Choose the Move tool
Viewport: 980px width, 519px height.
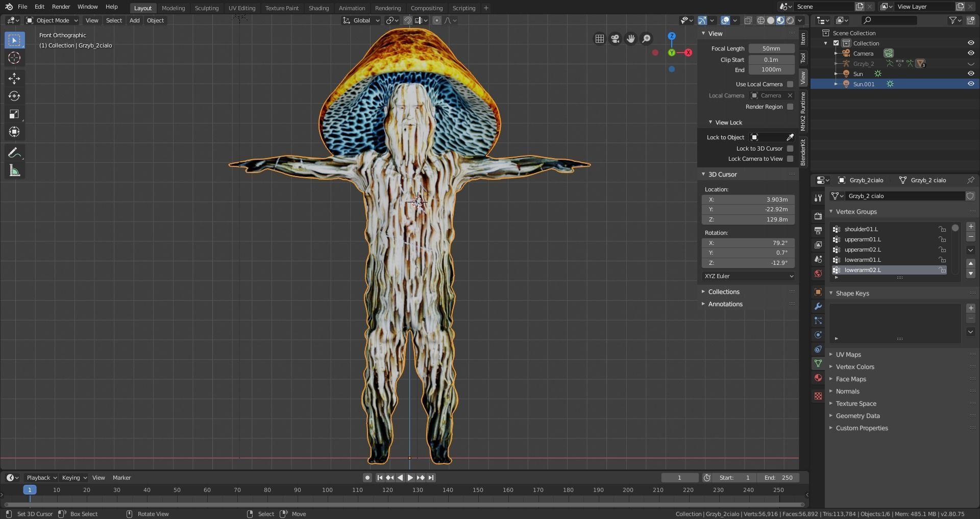pyautogui.click(x=14, y=78)
